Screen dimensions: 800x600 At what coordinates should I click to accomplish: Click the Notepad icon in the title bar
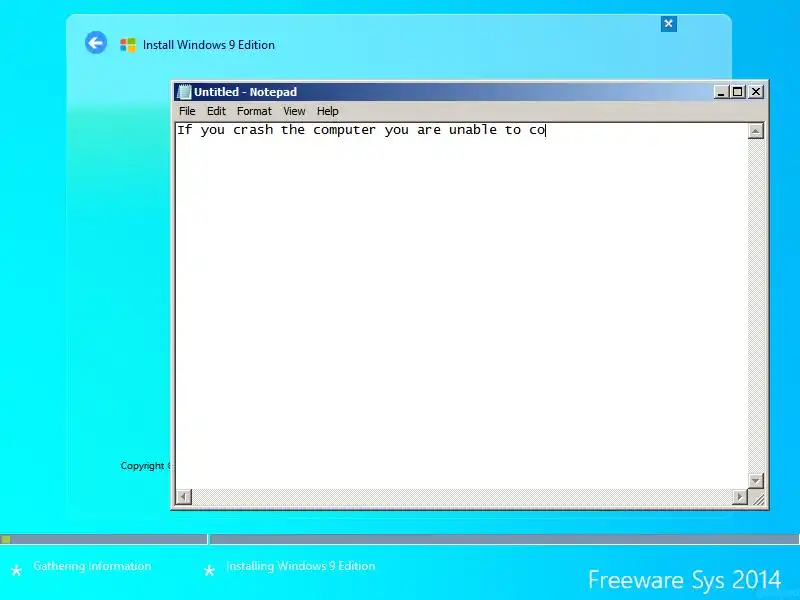pyautogui.click(x=184, y=92)
